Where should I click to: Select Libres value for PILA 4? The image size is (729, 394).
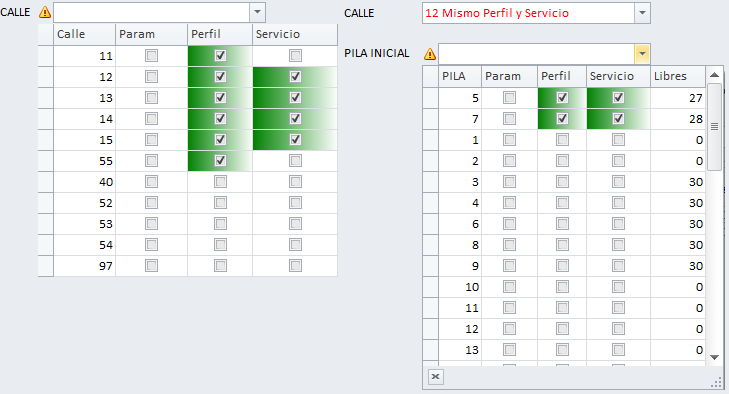678,202
